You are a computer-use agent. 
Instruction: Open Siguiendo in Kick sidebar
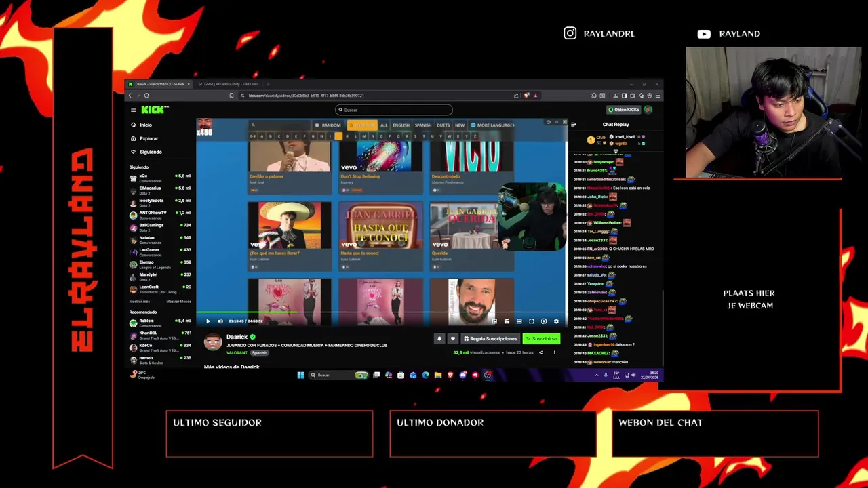point(146,152)
